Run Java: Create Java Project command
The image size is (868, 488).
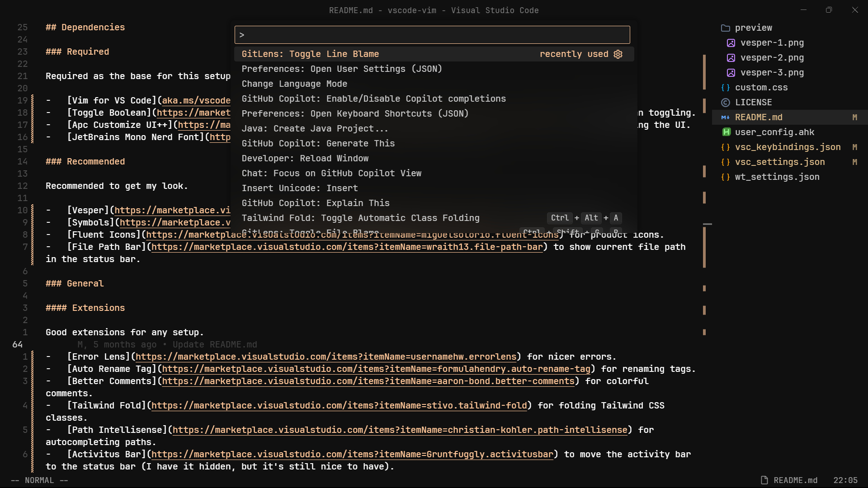tap(434, 129)
